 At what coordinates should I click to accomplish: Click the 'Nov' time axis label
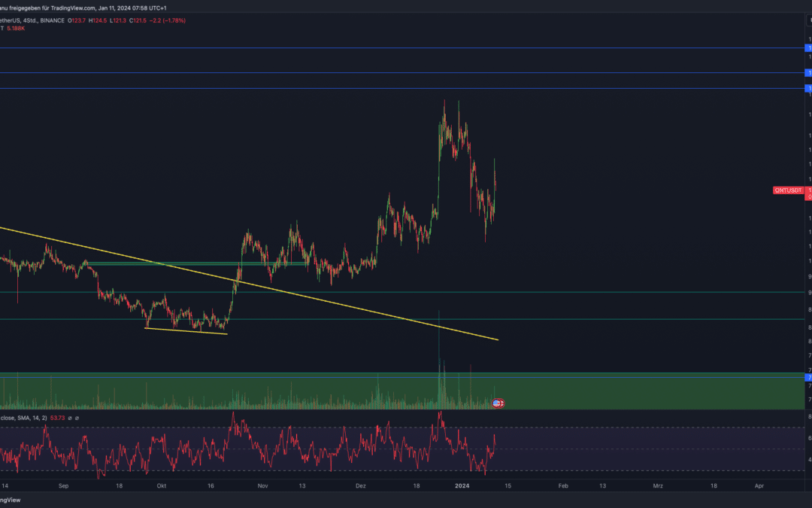[262, 486]
